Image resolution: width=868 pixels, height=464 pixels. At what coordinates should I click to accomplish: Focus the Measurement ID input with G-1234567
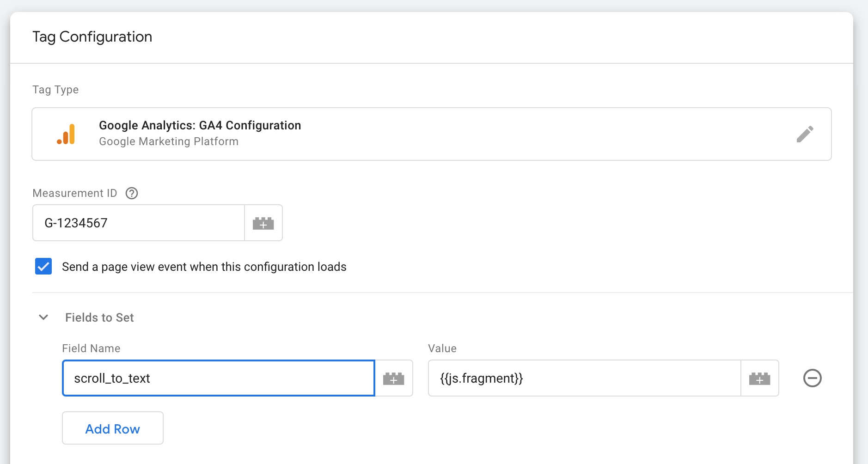point(138,223)
